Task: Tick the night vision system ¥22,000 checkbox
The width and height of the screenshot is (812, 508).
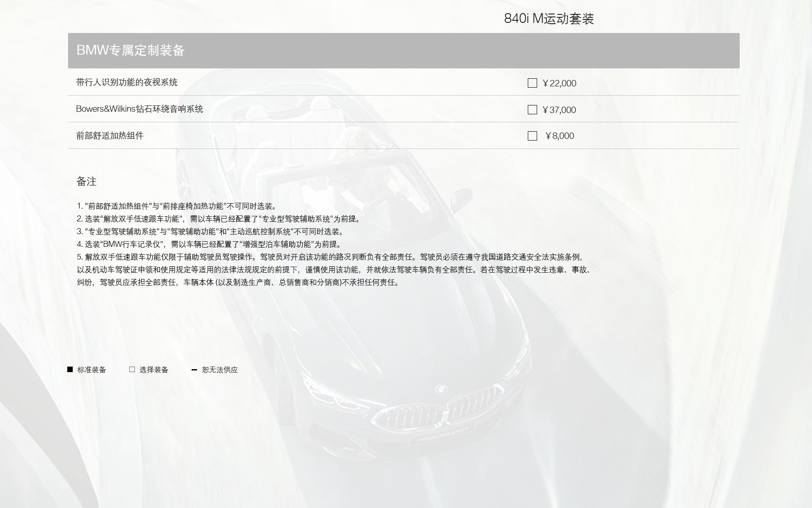Action: [532, 83]
